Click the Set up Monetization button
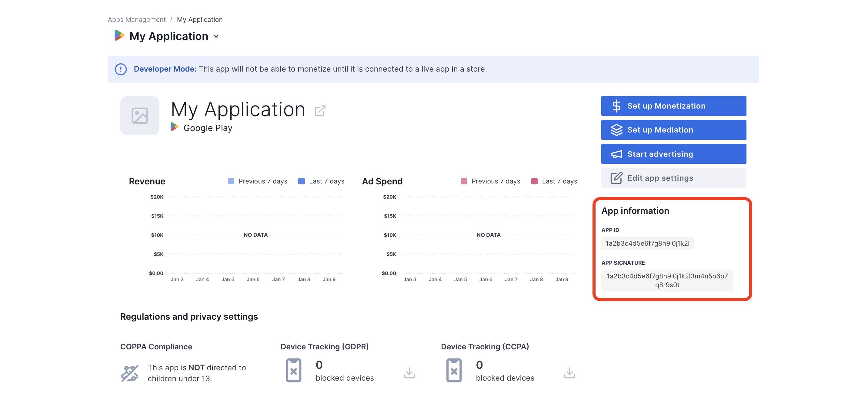Screen dimensions: 868x407 673,106
